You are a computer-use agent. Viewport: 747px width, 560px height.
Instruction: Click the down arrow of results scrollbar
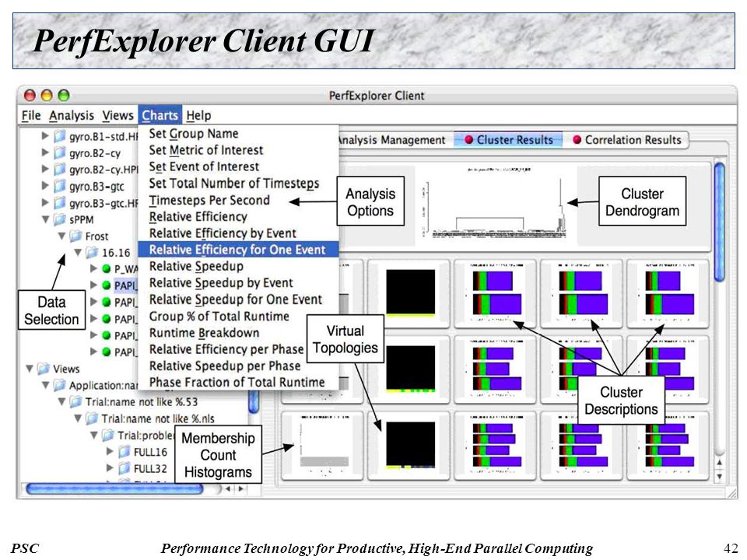pyautogui.click(x=719, y=476)
